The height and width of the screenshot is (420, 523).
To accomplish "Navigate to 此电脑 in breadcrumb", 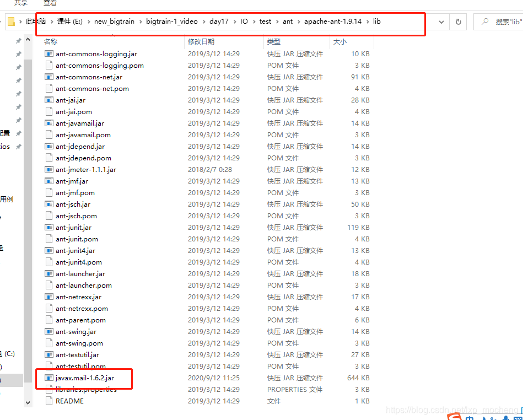I will [36, 21].
